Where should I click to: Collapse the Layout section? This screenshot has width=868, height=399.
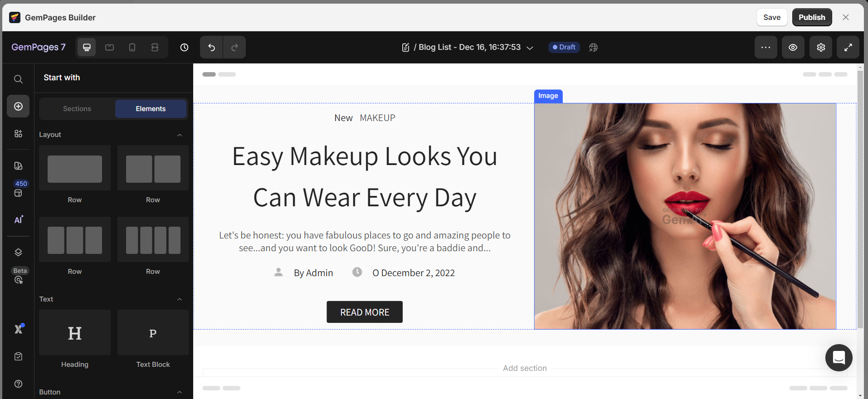180,135
